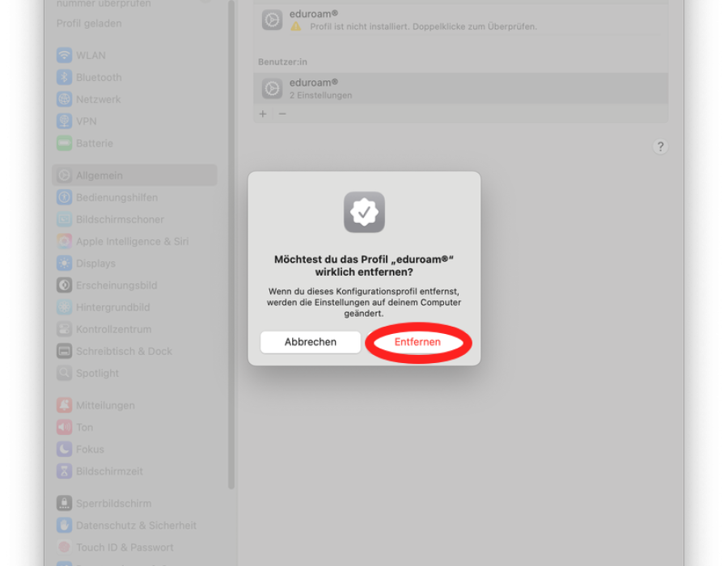The height and width of the screenshot is (566, 728).
Task: Open the Apple Intelligence & Siri icon
Action: 64,241
